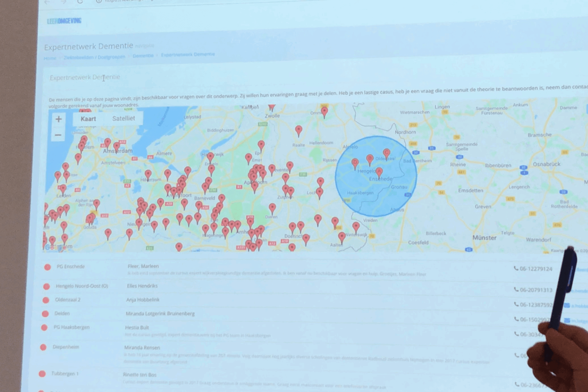This screenshot has height=392, width=588.
Task: Click Osnabrück city label on map
Action: [546, 164]
